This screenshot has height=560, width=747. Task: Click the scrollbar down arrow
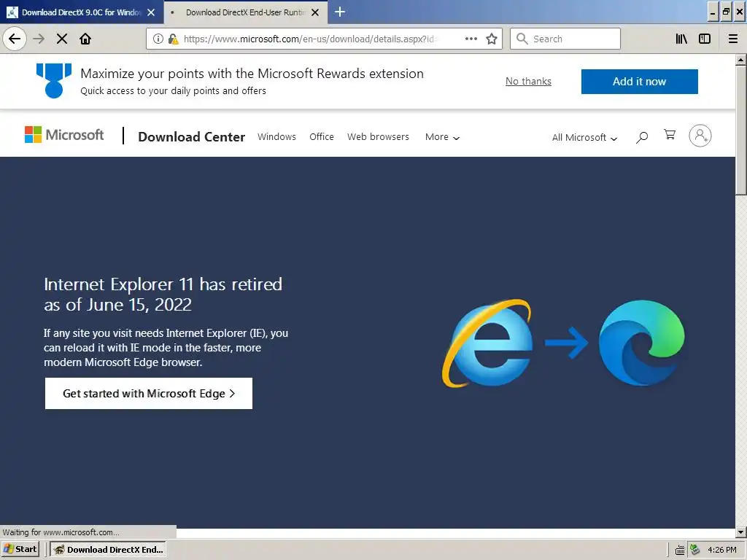tap(741, 532)
